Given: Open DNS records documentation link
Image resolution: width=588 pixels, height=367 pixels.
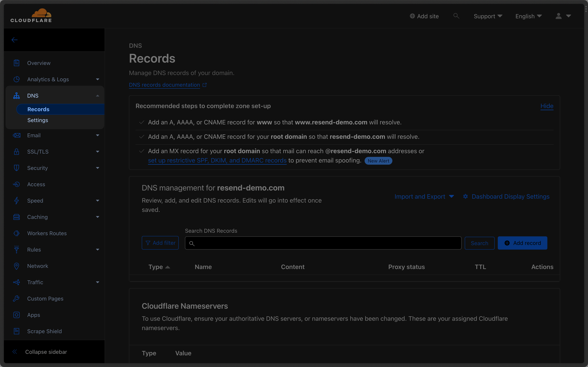Looking at the screenshot, I should [164, 85].
